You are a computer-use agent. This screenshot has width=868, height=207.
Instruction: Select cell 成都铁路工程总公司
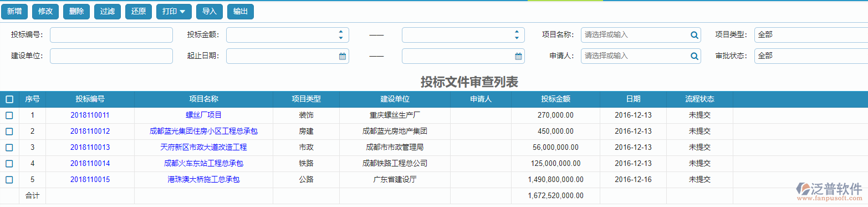click(x=395, y=164)
